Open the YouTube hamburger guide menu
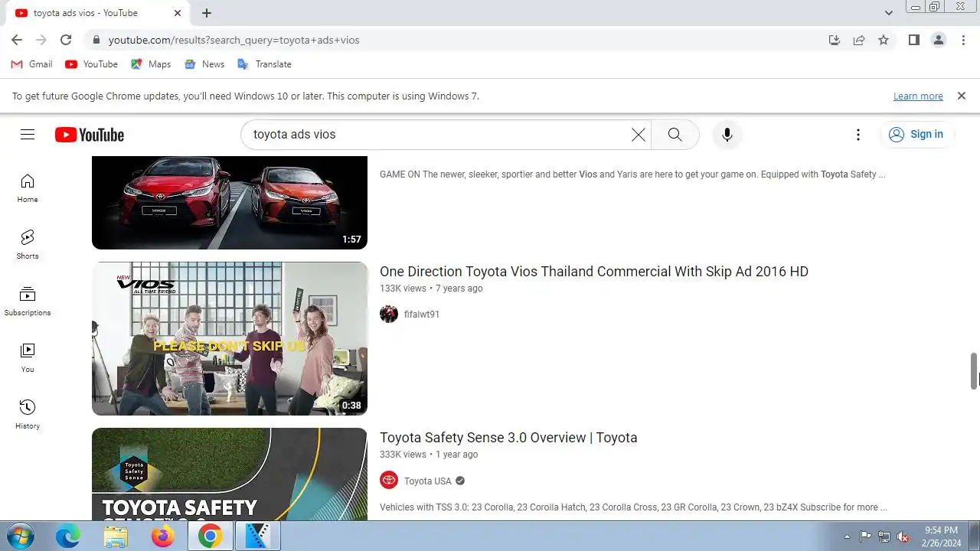Screen dimensions: 980x551 pyautogui.click(x=28, y=135)
